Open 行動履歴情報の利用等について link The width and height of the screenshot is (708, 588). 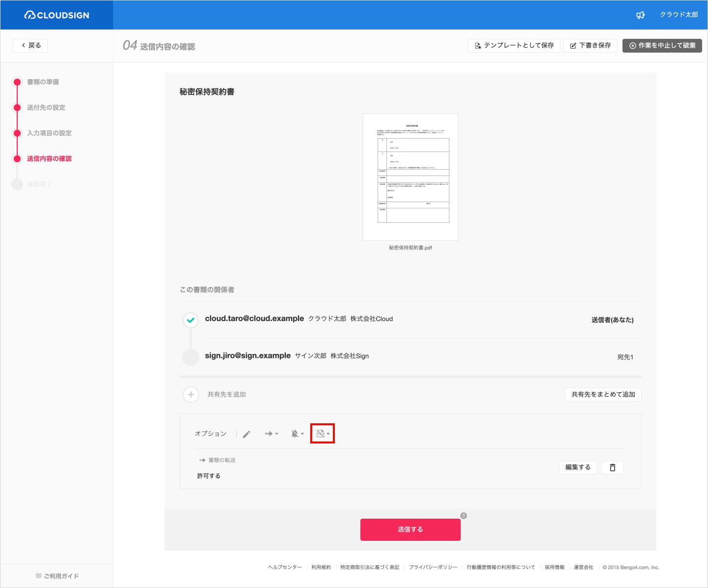pos(501,567)
